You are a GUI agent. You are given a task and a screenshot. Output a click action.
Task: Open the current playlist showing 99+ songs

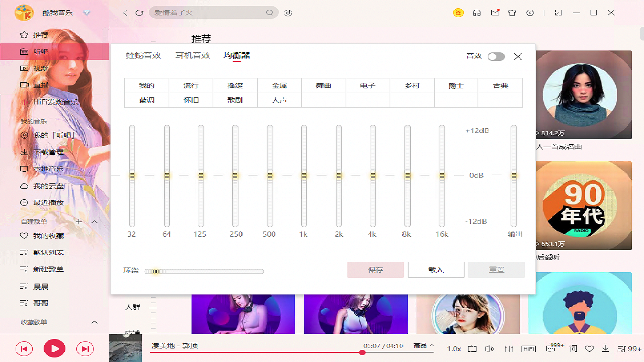point(623,348)
